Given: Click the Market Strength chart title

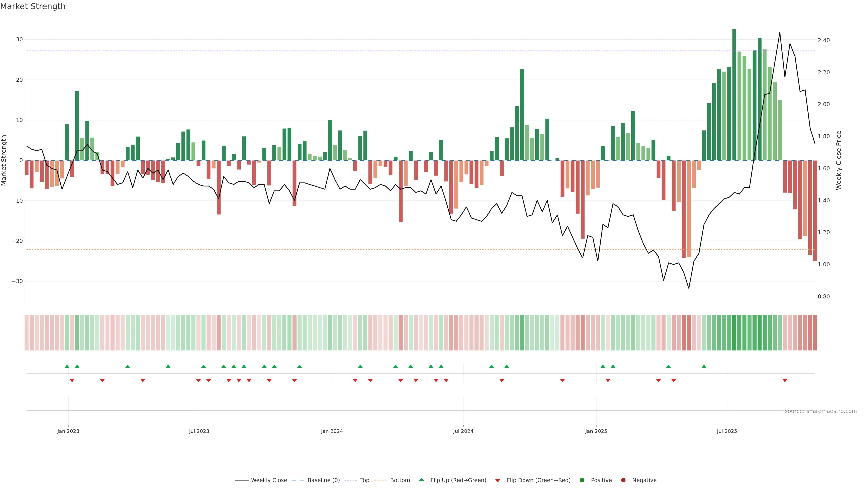Looking at the screenshot, I should pos(33,6).
